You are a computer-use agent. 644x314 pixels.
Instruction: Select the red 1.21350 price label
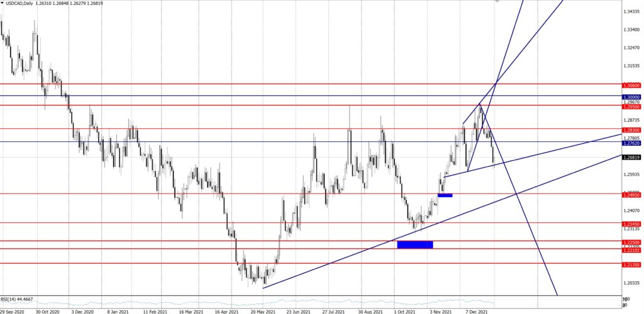[631, 265]
